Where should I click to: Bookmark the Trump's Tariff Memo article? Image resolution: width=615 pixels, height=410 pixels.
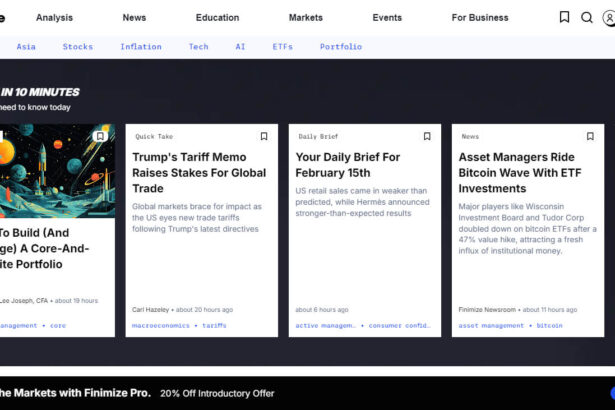(x=264, y=136)
